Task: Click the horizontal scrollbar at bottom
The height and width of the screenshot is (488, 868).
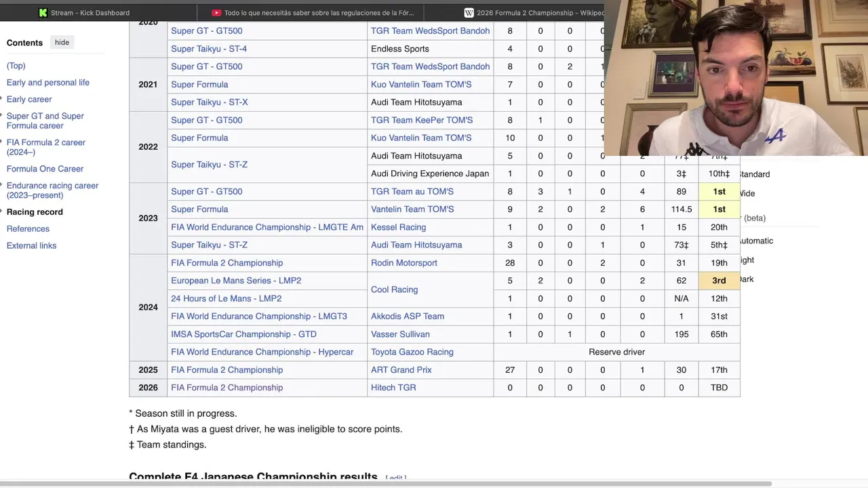Action: coord(385,484)
